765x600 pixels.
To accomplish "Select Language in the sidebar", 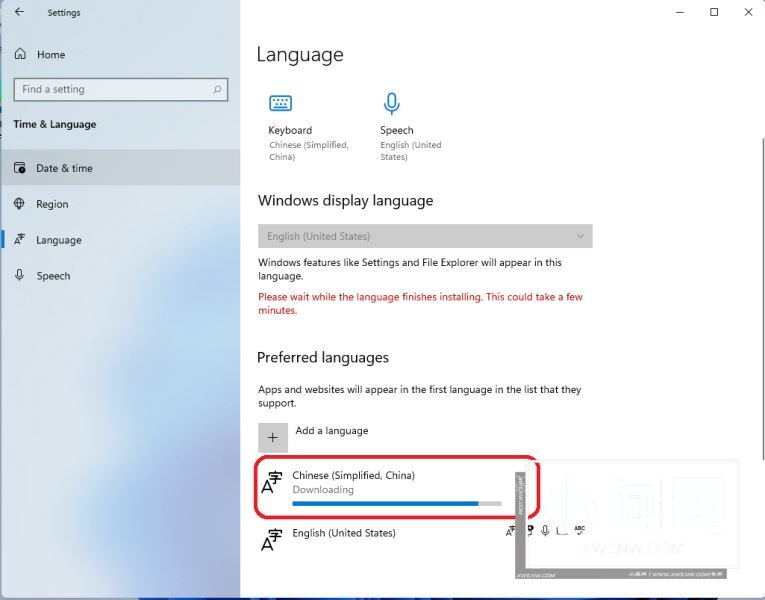I will point(120,240).
